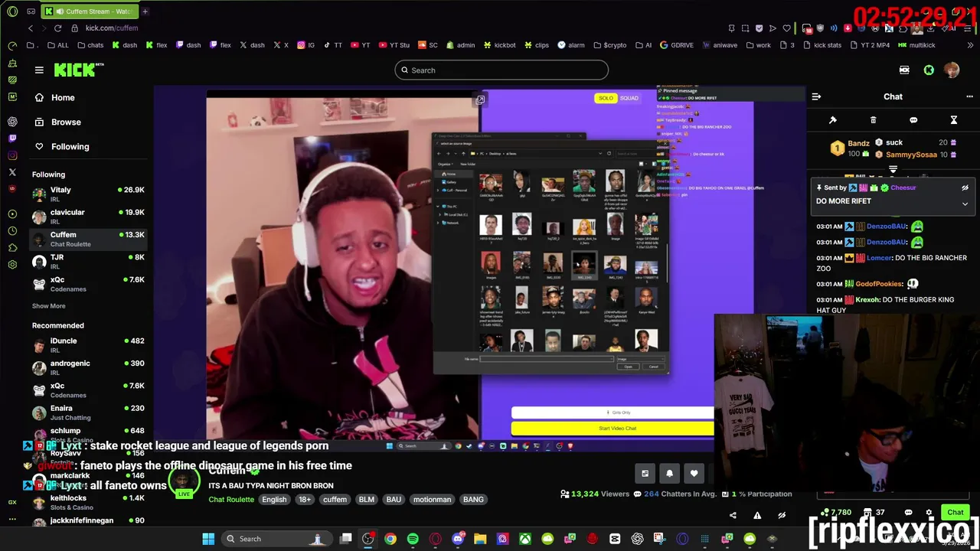The height and width of the screenshot is (551, 980).
Task: Click the clip list button beside bell
Action: point(645,474)
